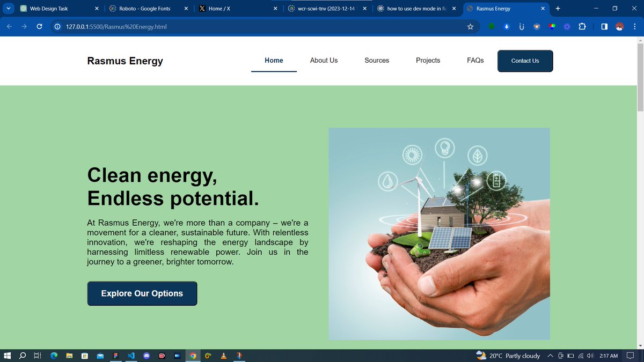The height and width of the screenshot is (362, 644).
Task: Open the weather widget showing 20°C
Action: click(x=508, y=356)
